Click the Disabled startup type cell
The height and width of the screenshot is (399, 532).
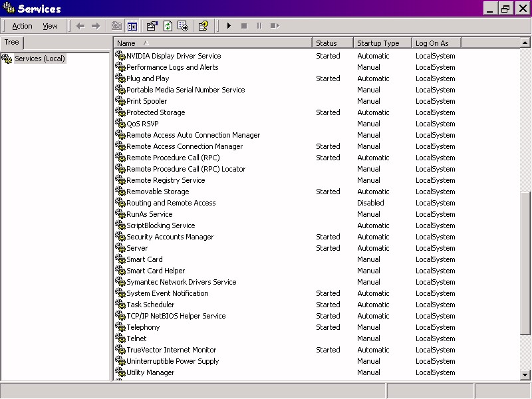(x=370, y=203)
